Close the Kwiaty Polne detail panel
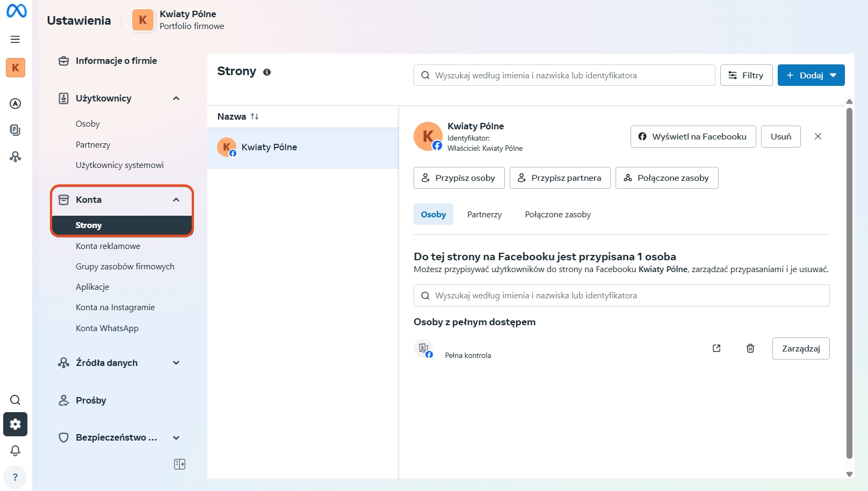868x491 pixels. point(818,136)
